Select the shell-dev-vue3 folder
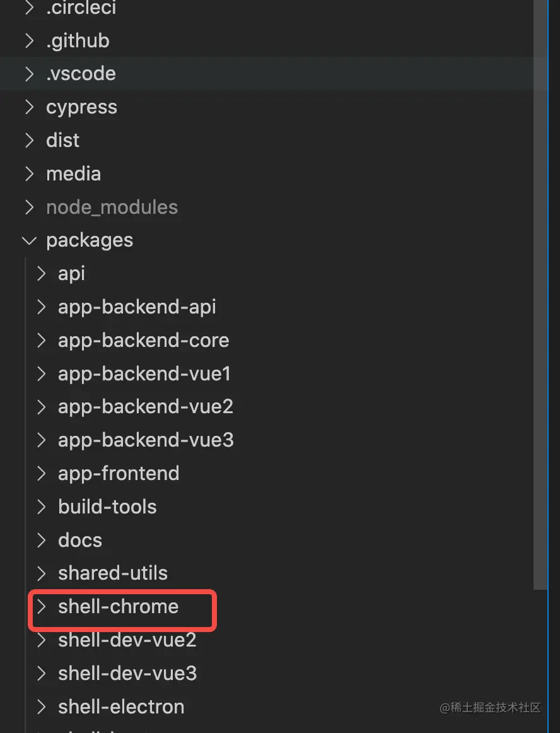The height and width of the screenshot is (733, 560). [x=127, y=673]
